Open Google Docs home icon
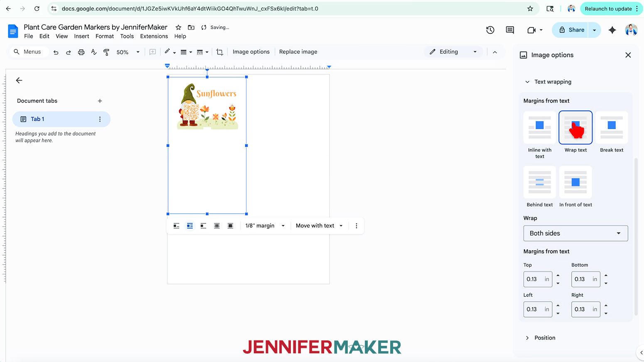 point(13,31)
